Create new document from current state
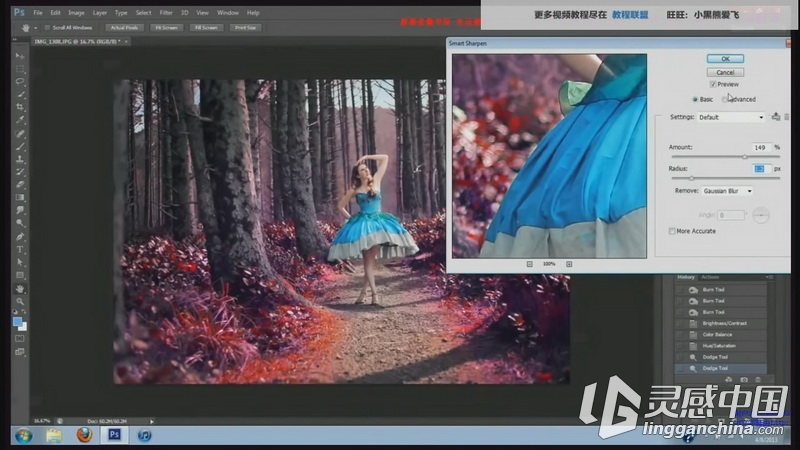The height and width of the screenshot is (450, 800). point(729,380)
